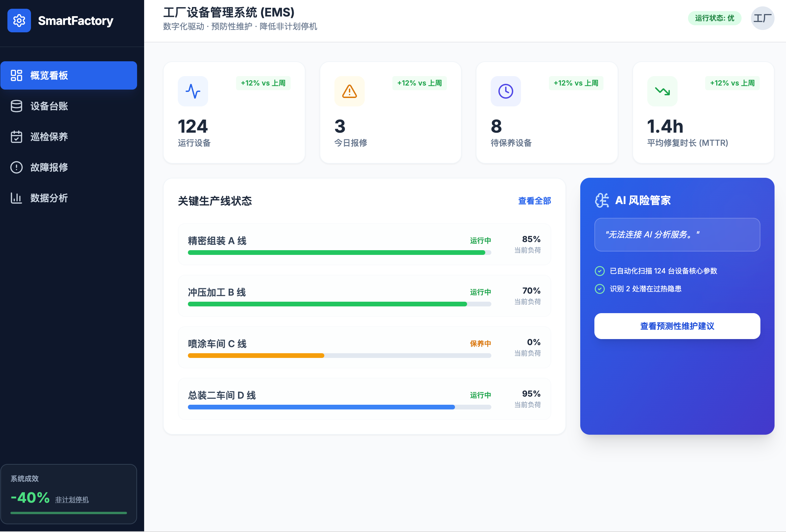Click the 已自动化扫描 124 台设备核心参数 text
Screen dimensions: 786x532
coord(663,271)
